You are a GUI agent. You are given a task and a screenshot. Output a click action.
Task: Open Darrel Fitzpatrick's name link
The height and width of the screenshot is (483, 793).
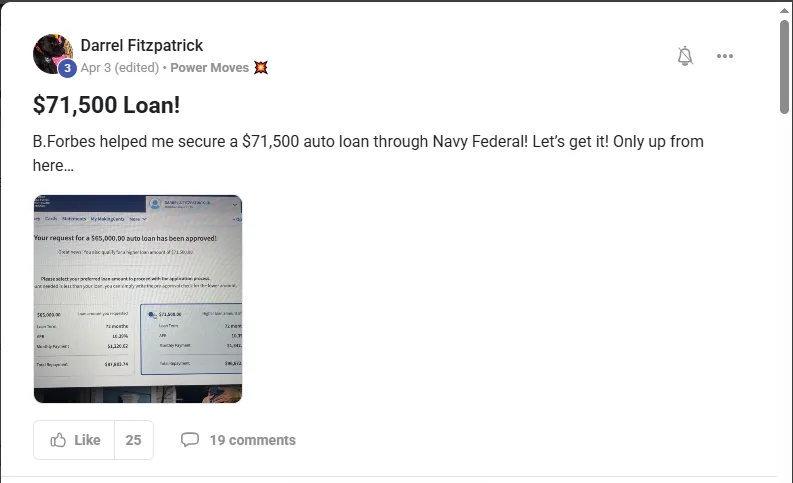click(x=141, y=45)
